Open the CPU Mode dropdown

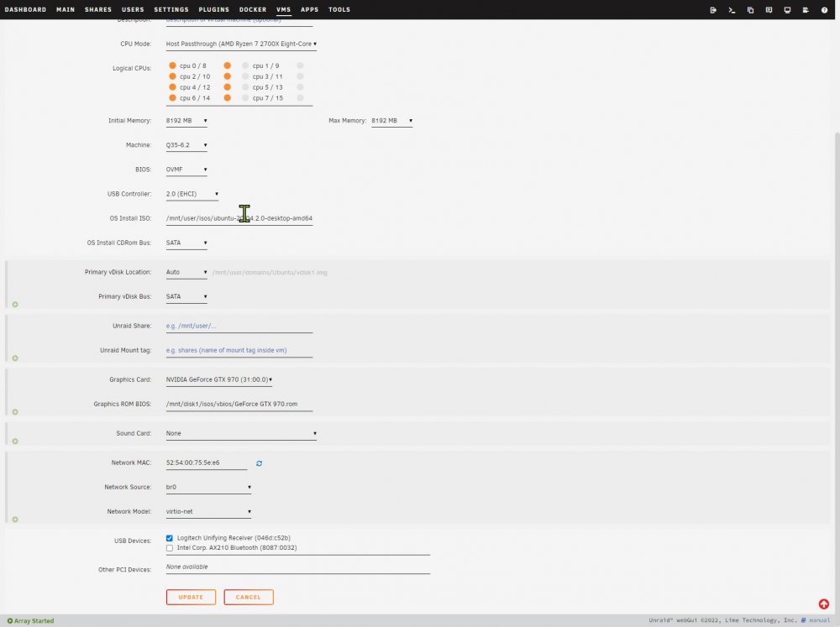[241, 44]
